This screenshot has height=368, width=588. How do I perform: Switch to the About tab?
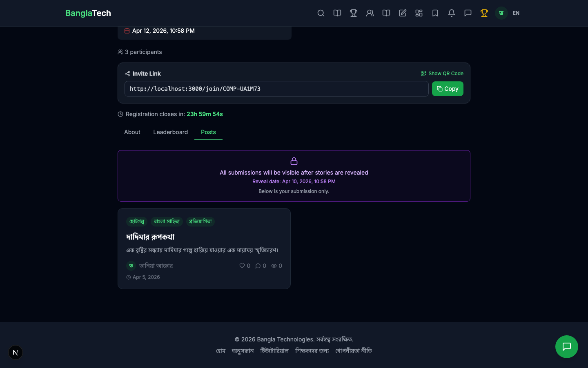click(x=132, y=132)
